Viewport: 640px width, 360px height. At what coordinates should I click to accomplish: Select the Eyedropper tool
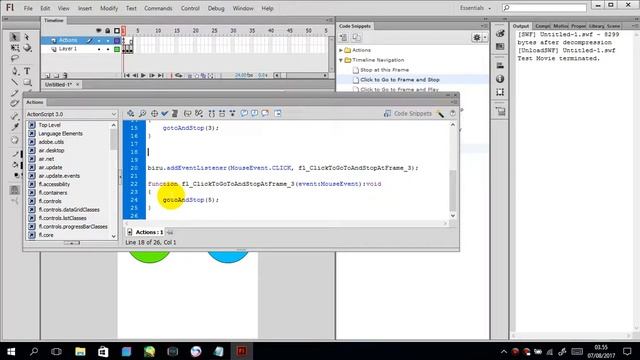pos(15,127)
